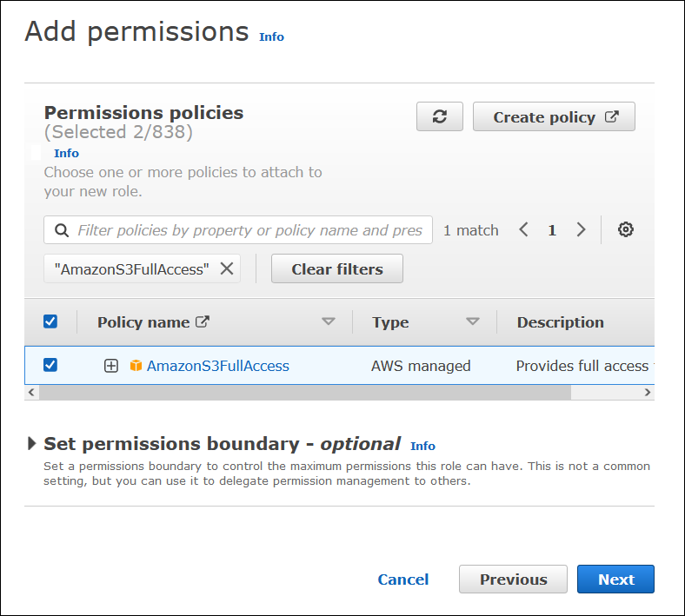Image resolution: width=685 pixels, height=616 pixels.
Task: Click the horizontal scrollbar under the table
Action: click(304, 393)
